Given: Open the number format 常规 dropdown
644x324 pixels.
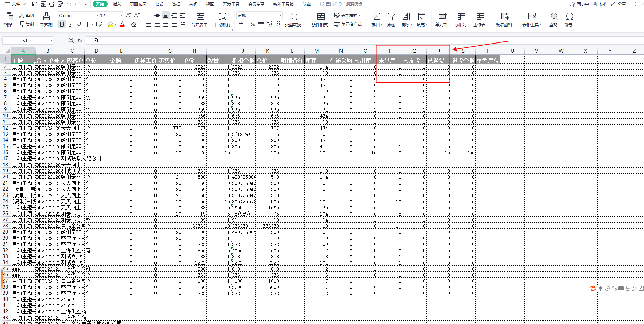Looking at the screenshot, I should (280, 15).
